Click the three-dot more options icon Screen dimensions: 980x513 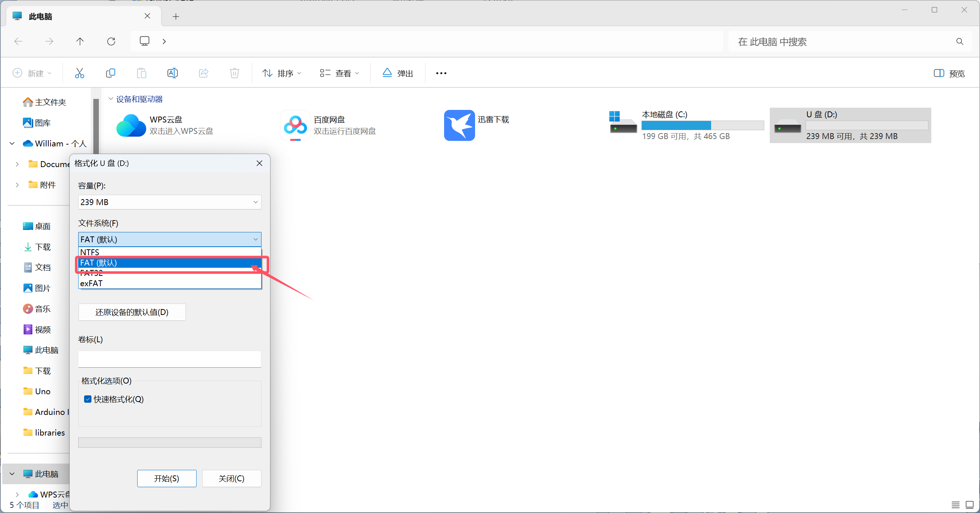point(441,73)
